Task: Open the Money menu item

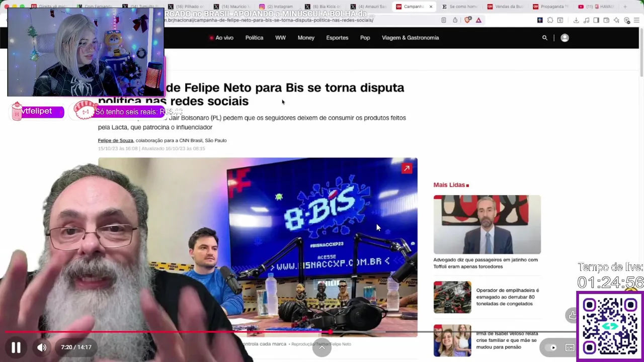Action: [306, 38]
